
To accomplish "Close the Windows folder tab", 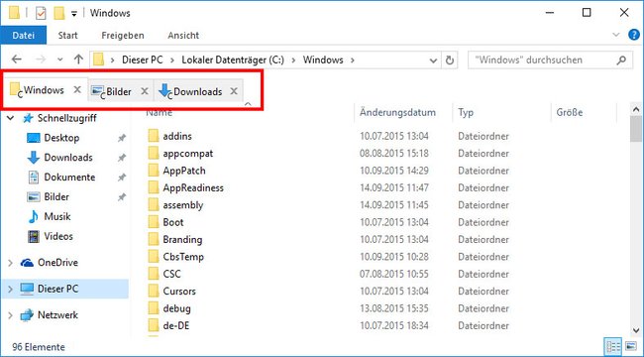I will coord(77,89).
